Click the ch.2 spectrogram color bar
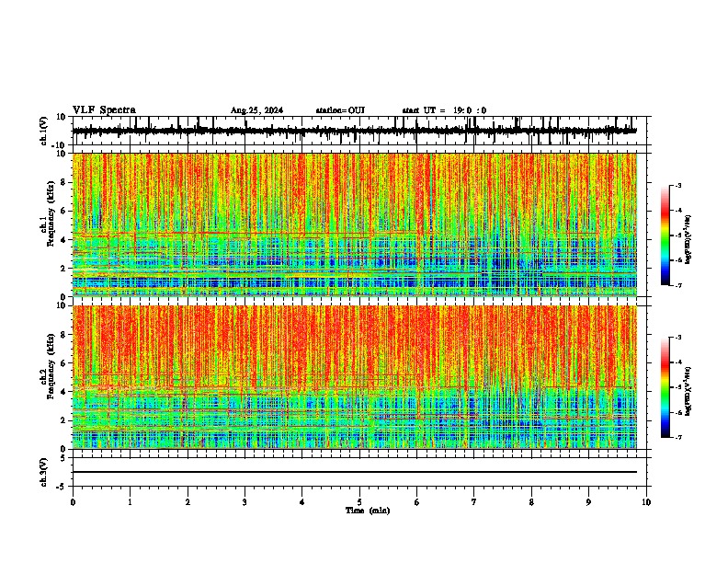728x563 pixels. [x=665, y=387]
